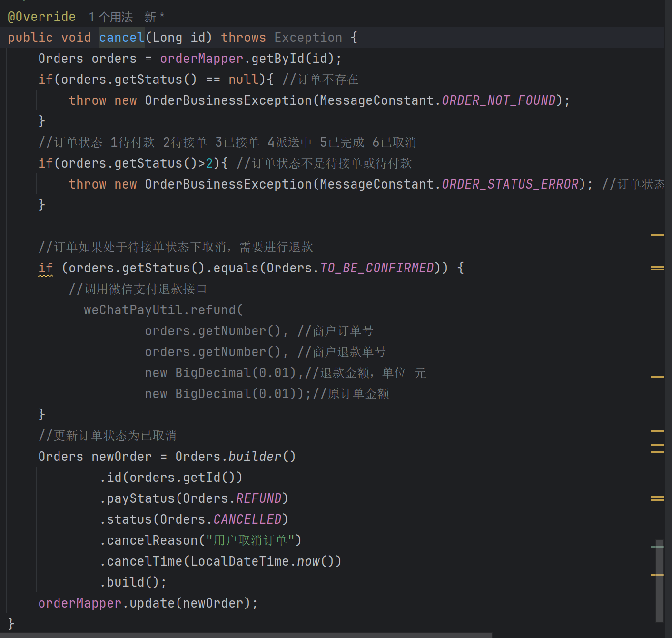Click the getById method call
Viewport: 672px width, 638px height.
278,59
